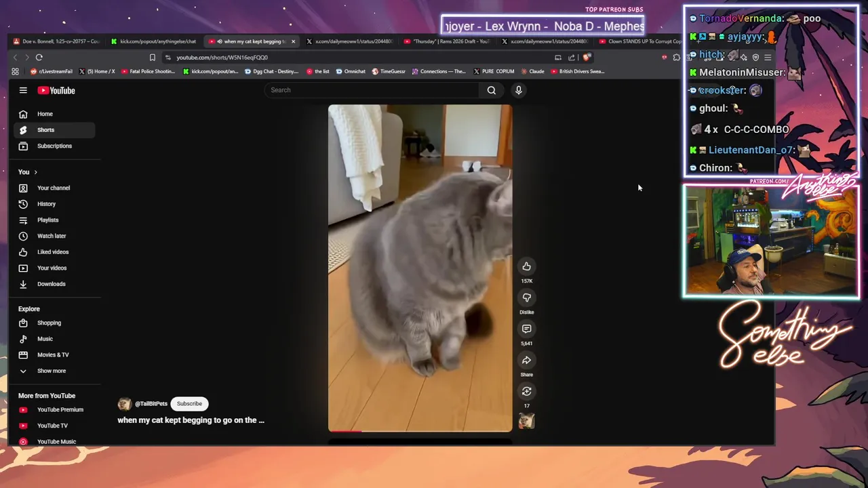Seek using the short's red progress bar
Viewport: 868px width, 488px height.
coord(420,430)
